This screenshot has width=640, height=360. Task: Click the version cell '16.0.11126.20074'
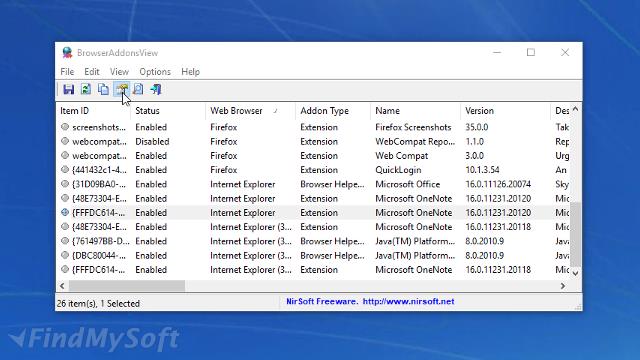[498, 184]
